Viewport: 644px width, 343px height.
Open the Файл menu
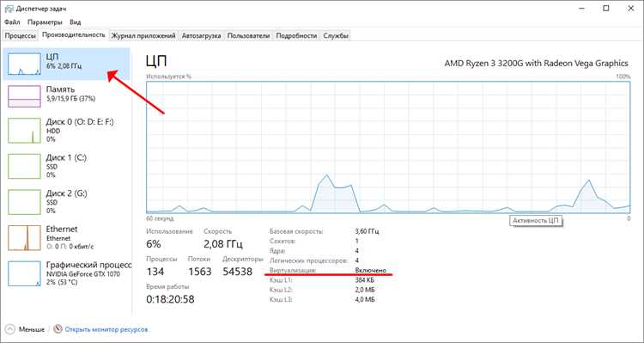click(12, 22)
